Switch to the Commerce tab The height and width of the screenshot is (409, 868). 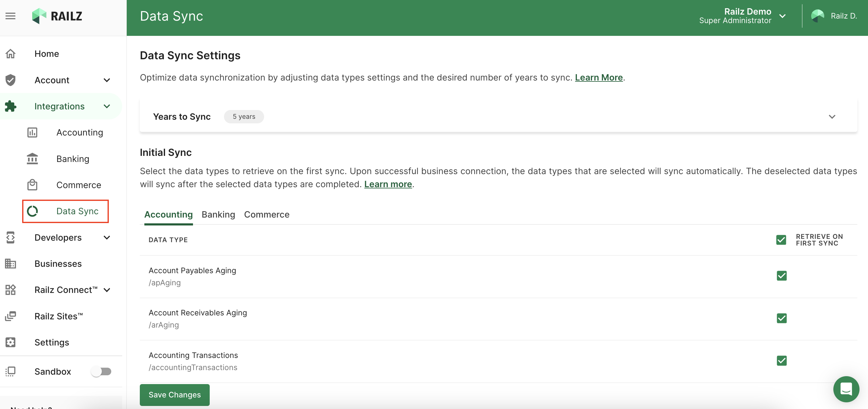click(x=267, y=215)
